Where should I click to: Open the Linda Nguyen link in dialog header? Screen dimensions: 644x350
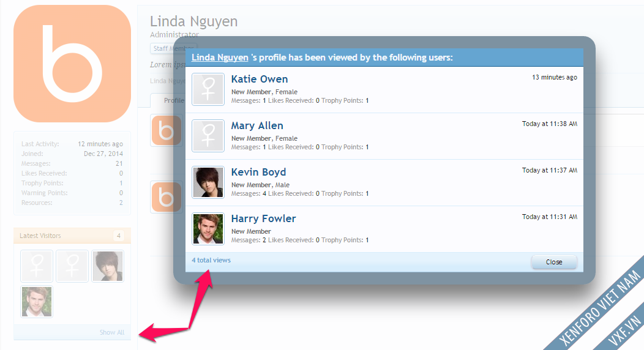coord(220,58)
